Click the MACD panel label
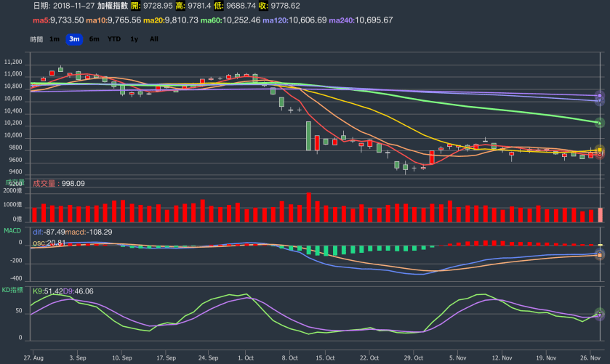Image resolution: width=610 pixels, height=364 pixels. click(14, 231)
